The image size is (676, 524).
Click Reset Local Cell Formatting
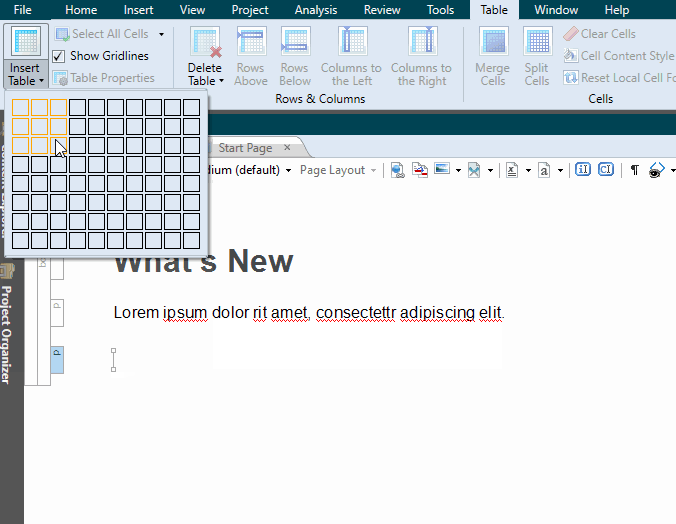(x=619, y=78)
